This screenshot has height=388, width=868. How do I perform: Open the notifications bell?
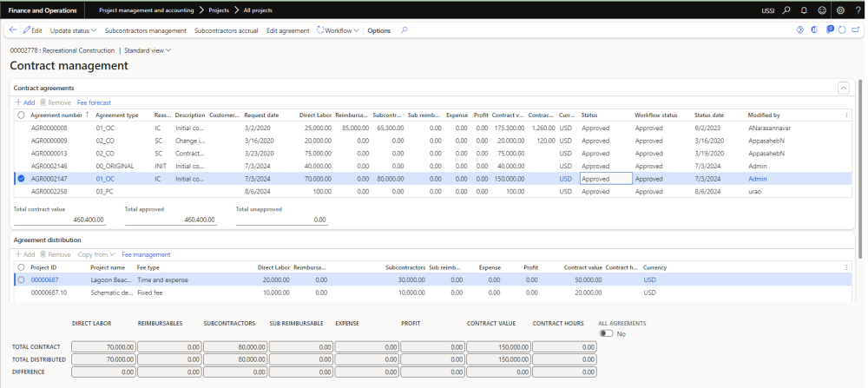point(804,10)
